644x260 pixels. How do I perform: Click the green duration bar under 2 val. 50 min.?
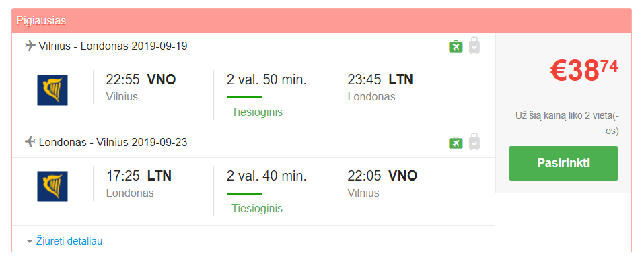(244, 98)
